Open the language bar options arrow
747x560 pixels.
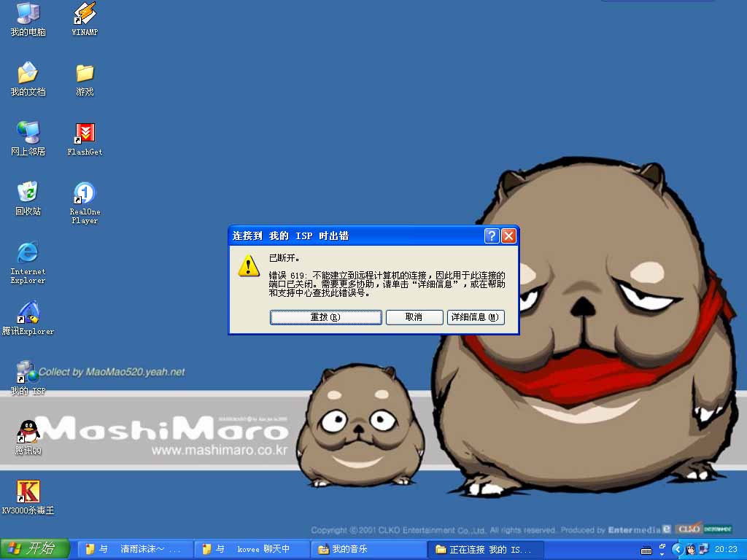pos(662,554)
